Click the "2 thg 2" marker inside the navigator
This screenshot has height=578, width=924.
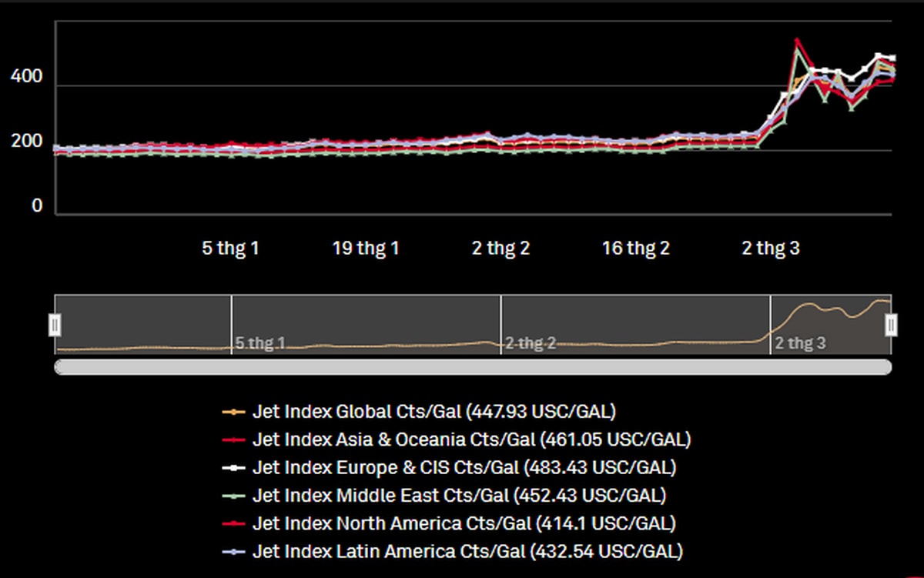(530, 343)
